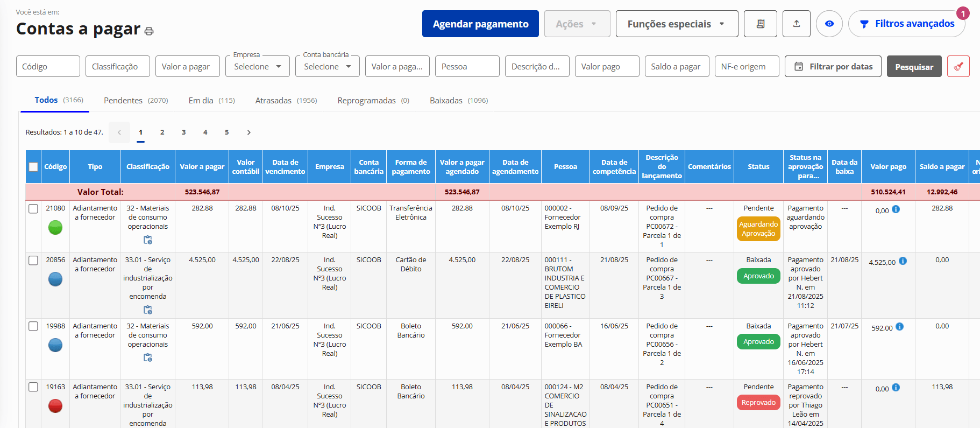Select checkbox for row 21080
Screen dimensions: 980x428
33,209
